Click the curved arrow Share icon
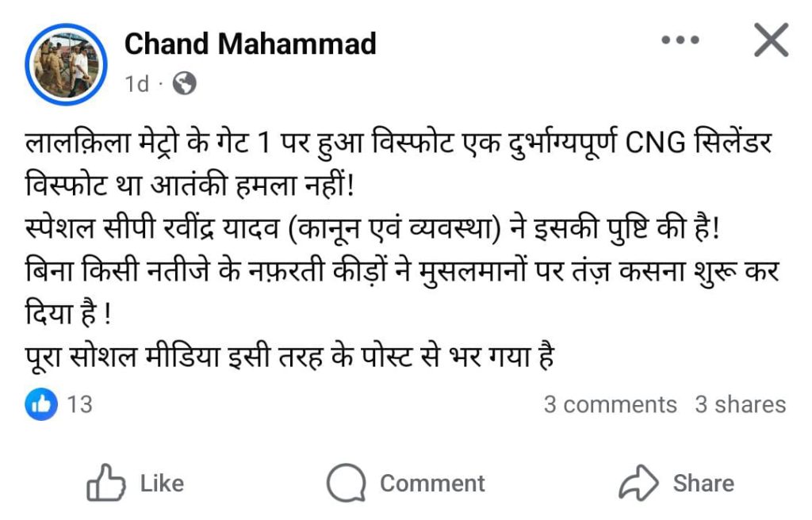The image size is (812, 520). point(638,483)
